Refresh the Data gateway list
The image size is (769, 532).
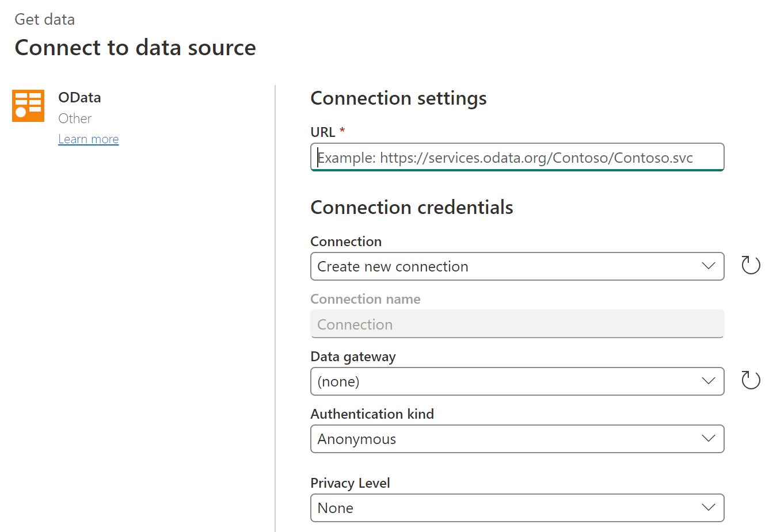click(x=751, y=380)
